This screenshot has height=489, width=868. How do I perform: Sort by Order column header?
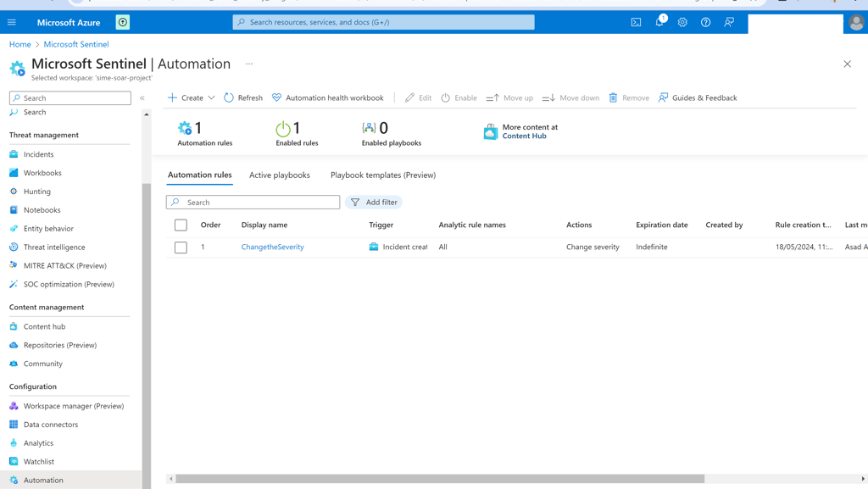point(210,225)
